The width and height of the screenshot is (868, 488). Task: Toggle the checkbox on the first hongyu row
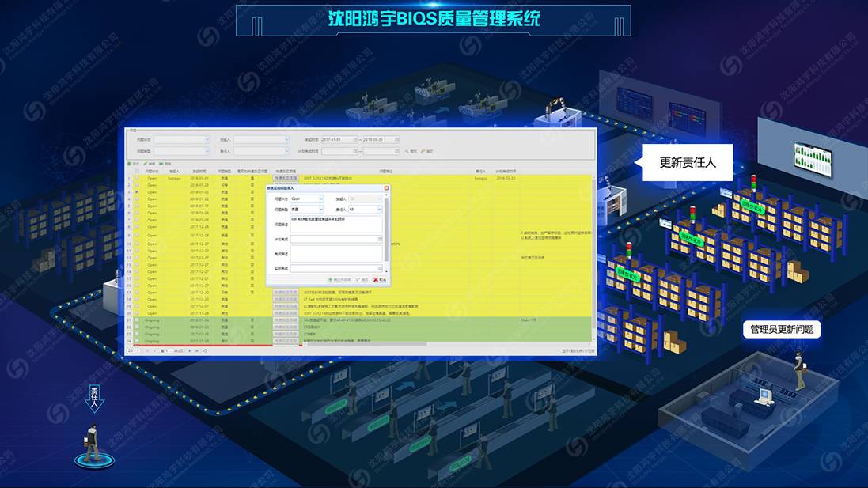point(137,178)
